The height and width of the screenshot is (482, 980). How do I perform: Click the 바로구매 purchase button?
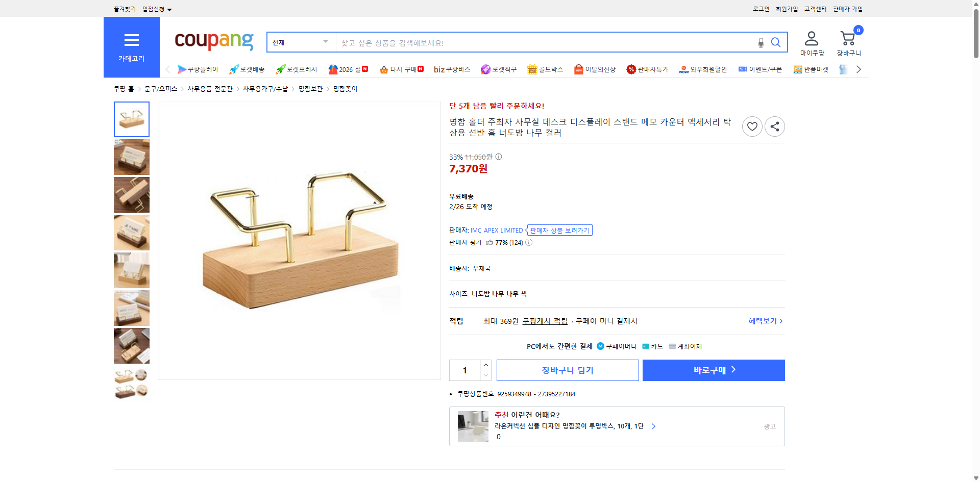[713, 370]
